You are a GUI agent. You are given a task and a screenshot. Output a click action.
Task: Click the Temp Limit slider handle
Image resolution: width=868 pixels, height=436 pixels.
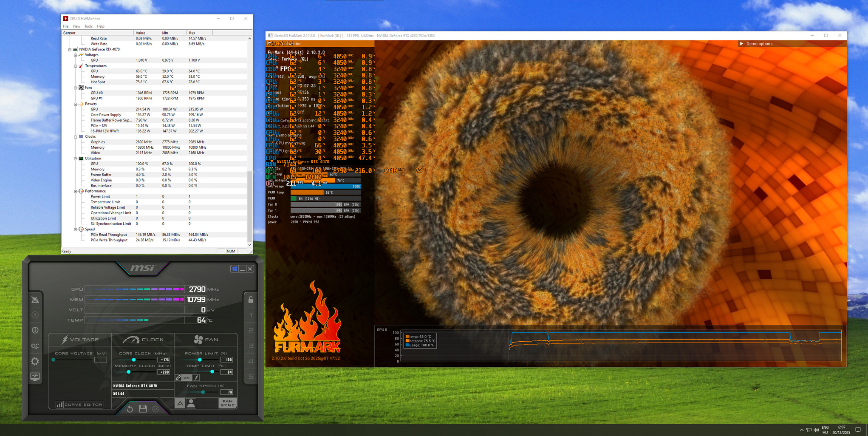click(212, 372)
